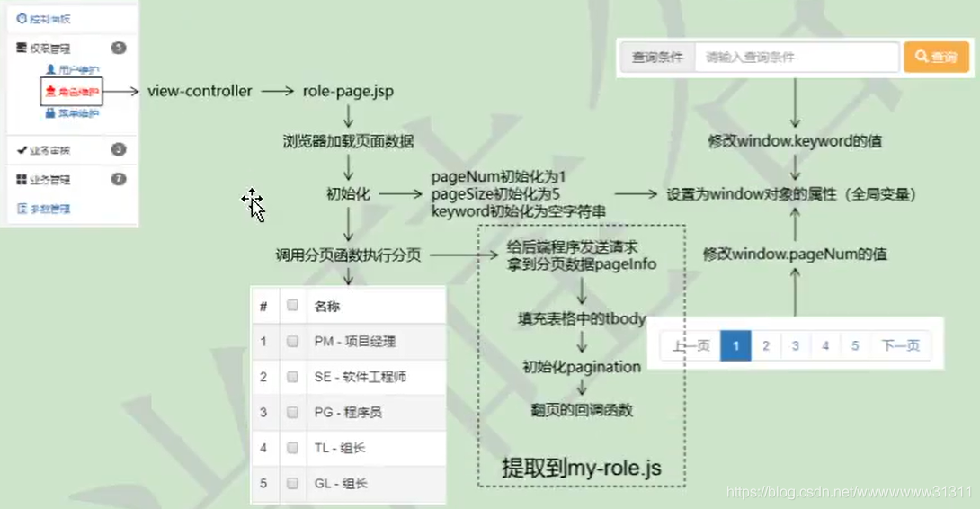
Task: Click the count badge beside 权限管理
Action: click(x=118, y=48)
